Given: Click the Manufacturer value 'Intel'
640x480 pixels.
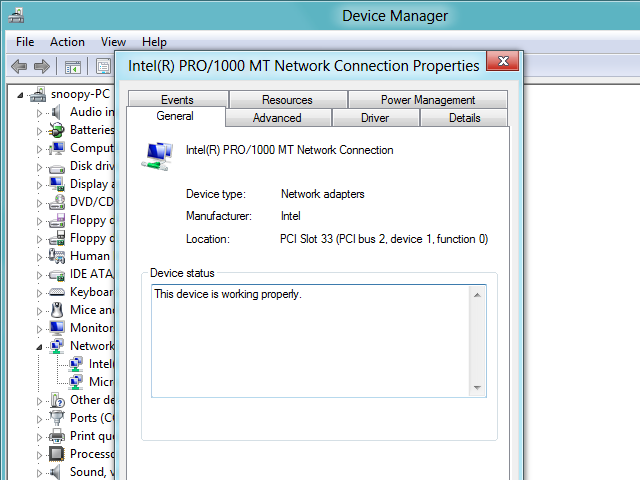Looking at the screenshot, I should coord(291,216).
